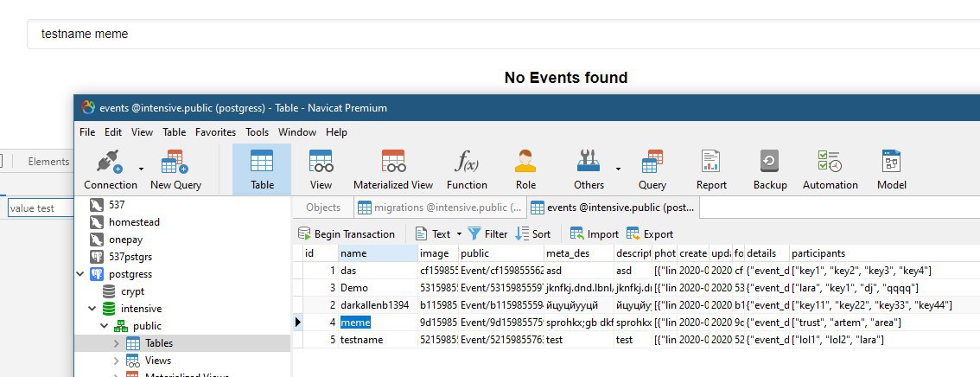
Task: Collapse the public schema node
Action: 104,326
